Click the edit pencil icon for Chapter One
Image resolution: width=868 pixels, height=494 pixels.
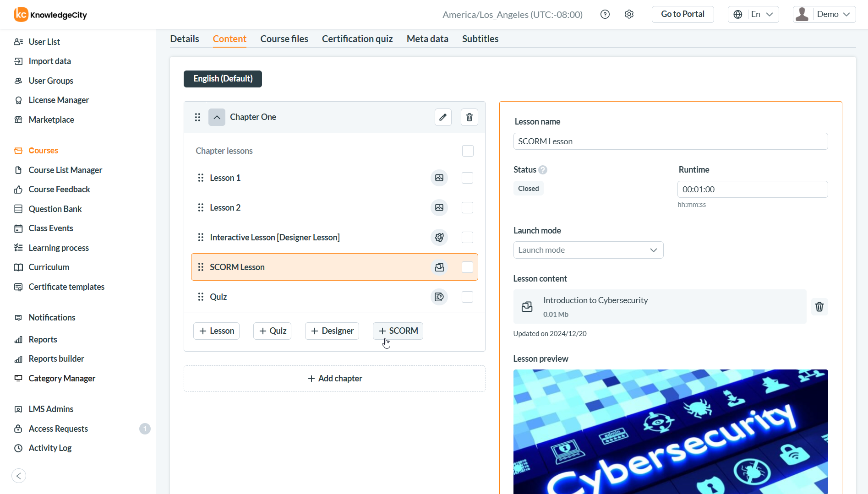(x=443, y=117)
